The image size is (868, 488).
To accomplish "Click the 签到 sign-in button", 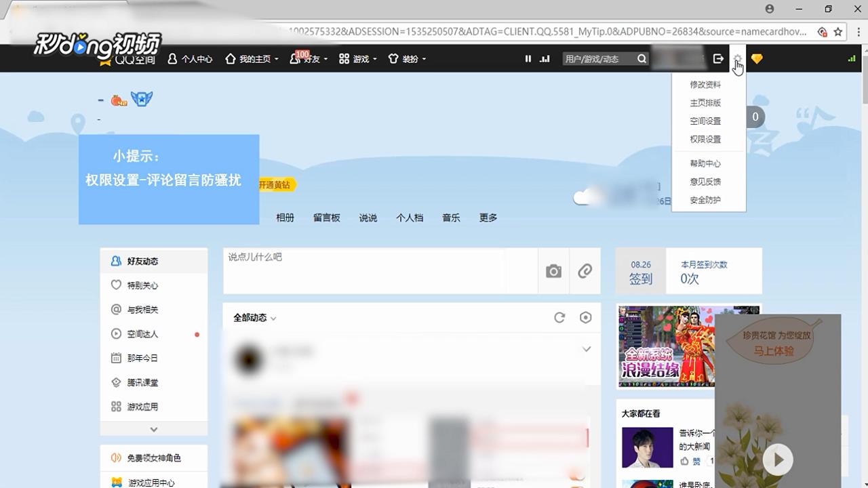I will click(x=640, y=270).
